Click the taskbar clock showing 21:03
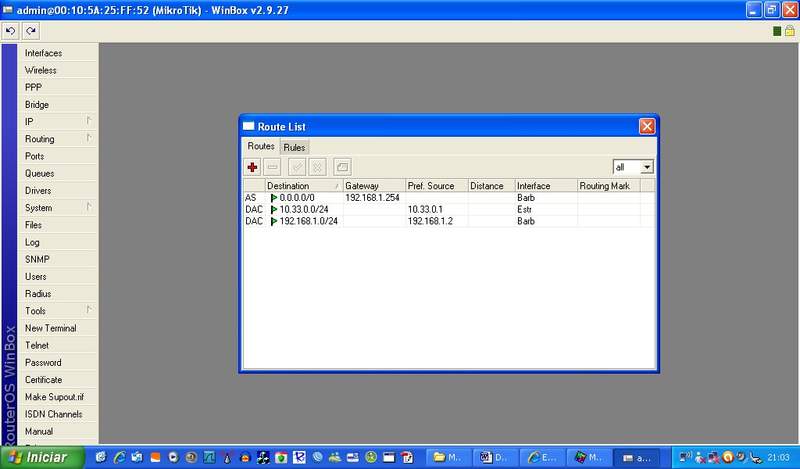Viewport: 800px width, 469px height. (x=779, y=457)
